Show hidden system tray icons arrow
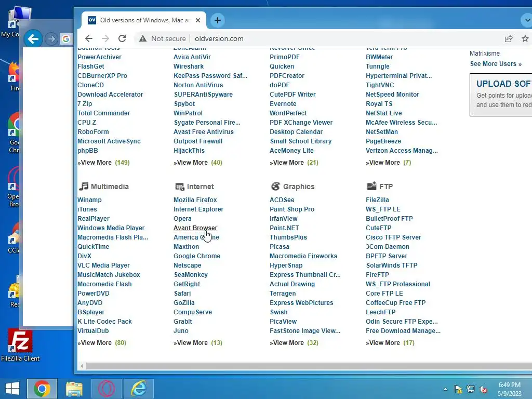This screenshot has height=399, width=532. point(445,389)
